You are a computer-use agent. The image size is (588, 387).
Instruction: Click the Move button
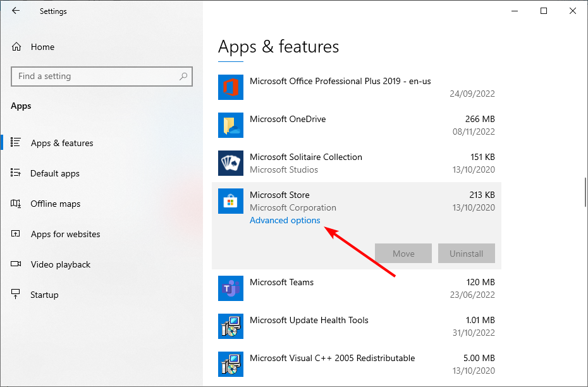403,254
